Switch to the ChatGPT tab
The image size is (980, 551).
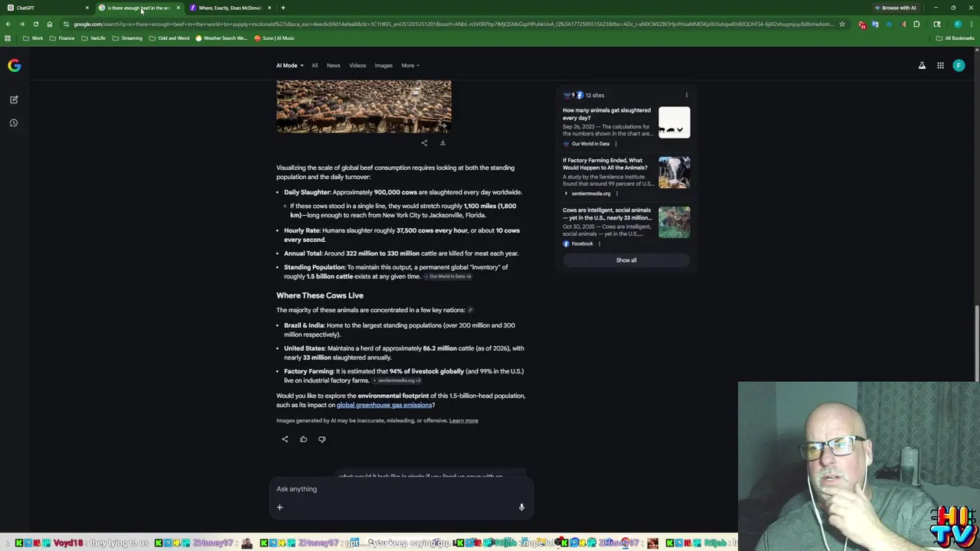46,8
